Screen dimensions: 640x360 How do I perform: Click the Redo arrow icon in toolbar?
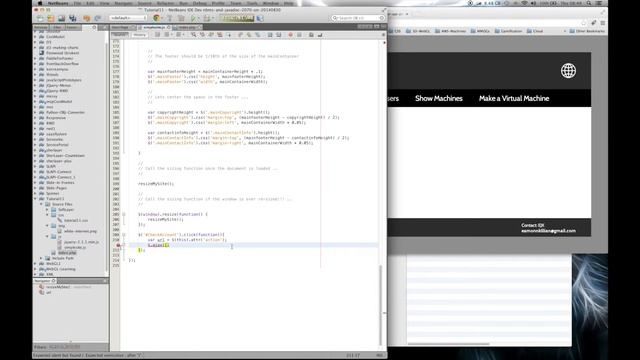tap(98, 18)
